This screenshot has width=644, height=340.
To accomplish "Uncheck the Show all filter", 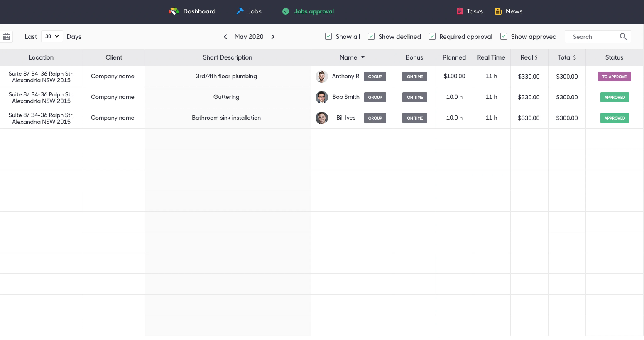I will click(x=328, y=36).
